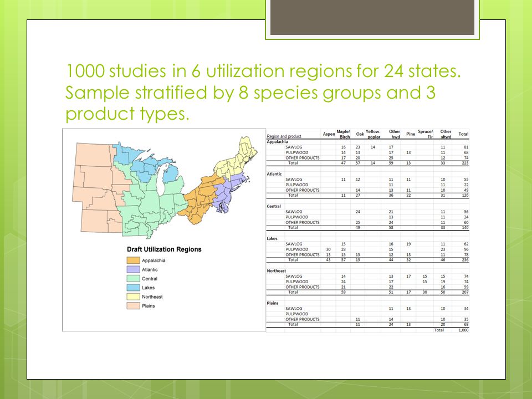Click the Appalachia row heading in table
The width and height of the screenshot is (532, 399).
pos(277,142)
